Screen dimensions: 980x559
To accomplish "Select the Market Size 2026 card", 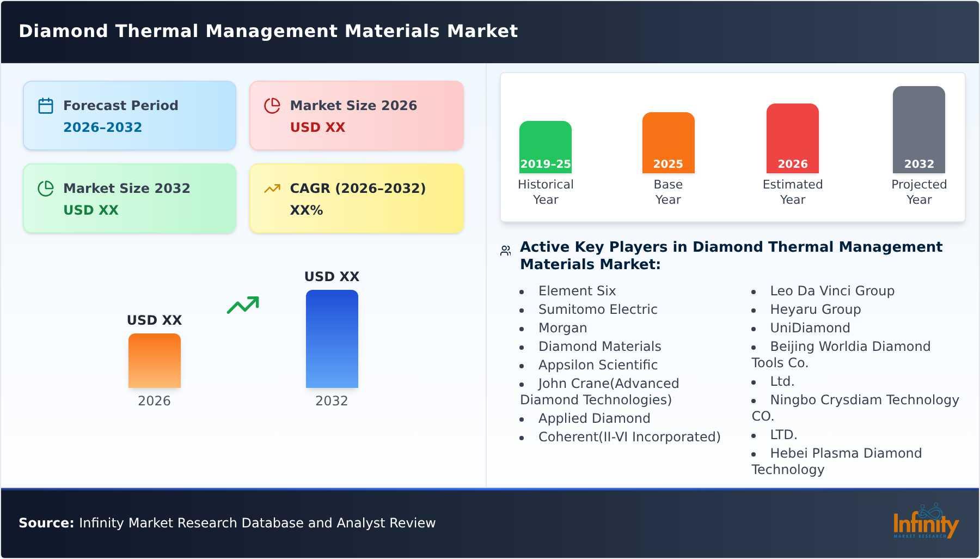I will tap(357, 116).
